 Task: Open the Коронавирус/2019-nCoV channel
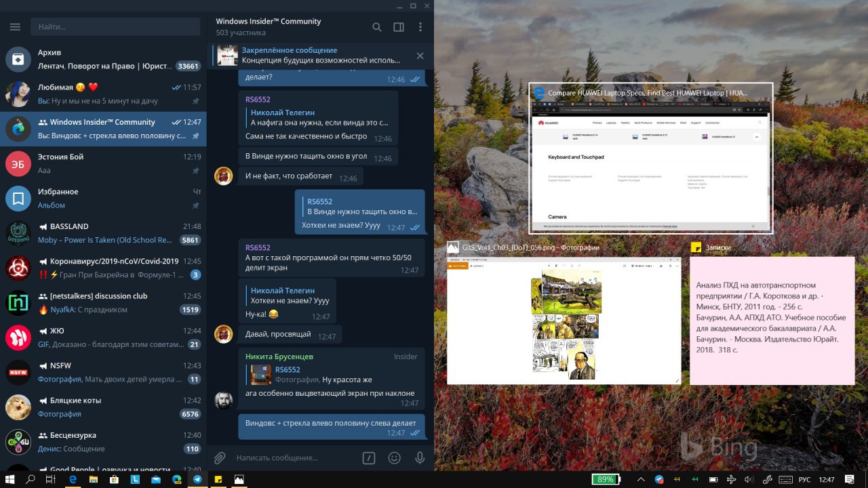[x=103, y=268]
